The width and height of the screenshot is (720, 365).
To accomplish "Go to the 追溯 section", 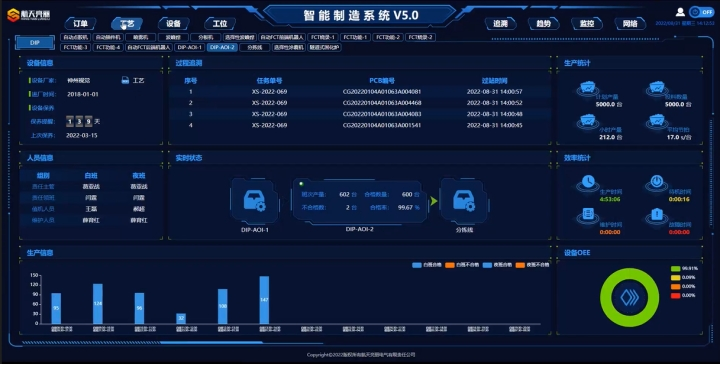I will (500, 23).
